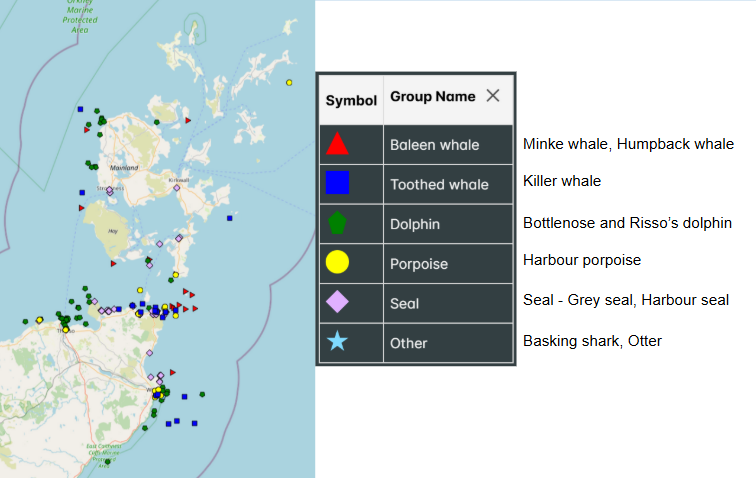756x478 pixels.
Task: Click the red Baleen whale triangle symbol
Action: 338,144
